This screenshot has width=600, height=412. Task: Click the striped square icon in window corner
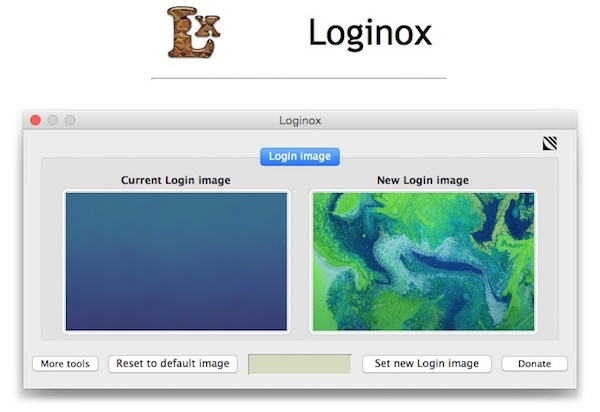point(549,143)
